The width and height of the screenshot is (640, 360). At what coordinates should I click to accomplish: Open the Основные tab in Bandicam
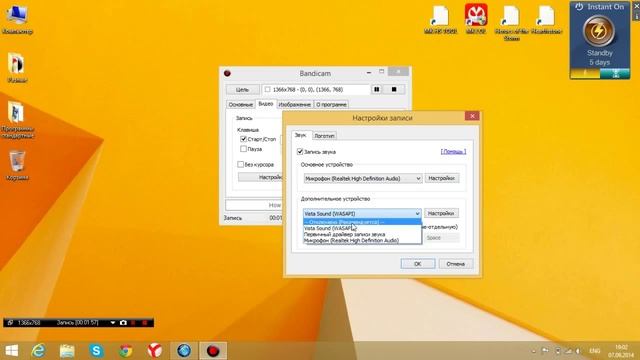240,104
